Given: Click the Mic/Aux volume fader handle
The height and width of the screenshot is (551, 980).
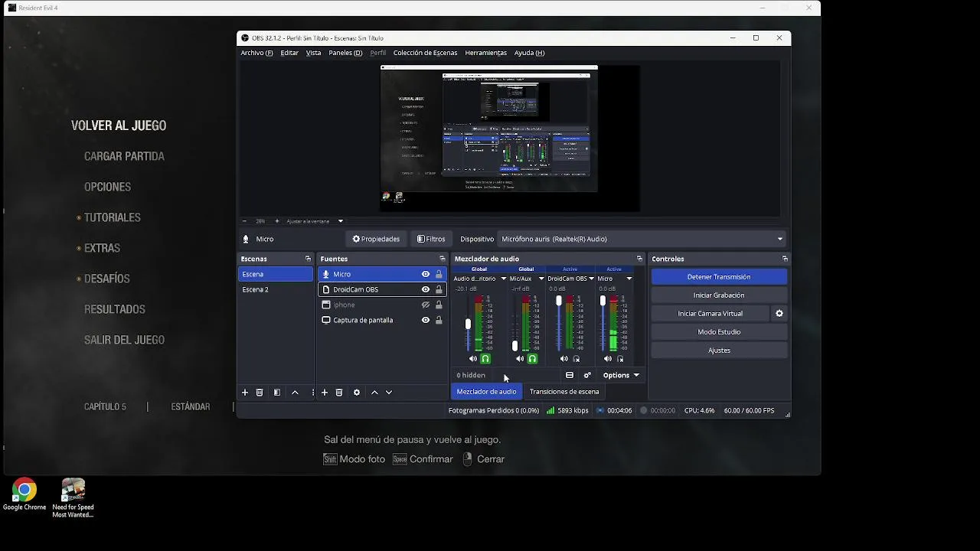Looking at the screenshot, I should (x=514, y=346).
